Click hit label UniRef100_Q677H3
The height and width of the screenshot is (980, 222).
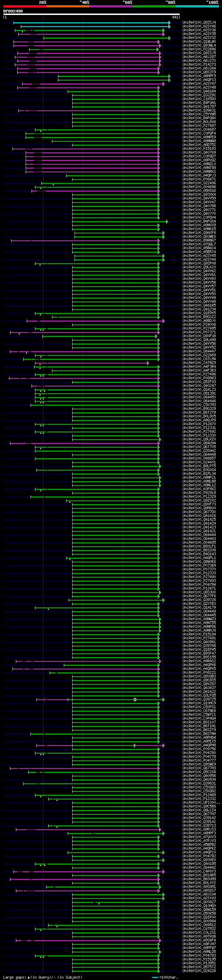click(x=199, y=768)
